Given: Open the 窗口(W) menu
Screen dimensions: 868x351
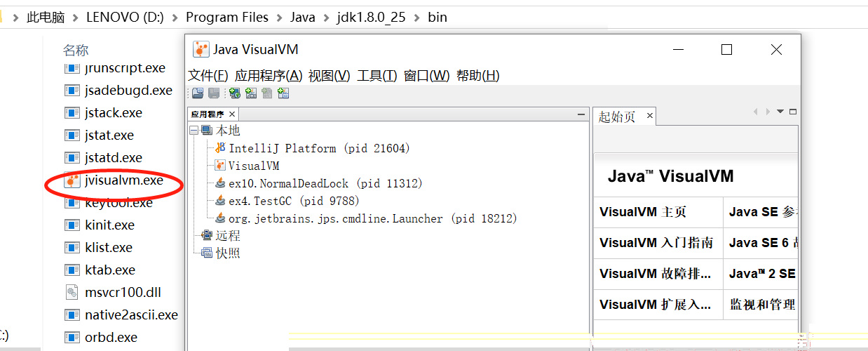Looking at the screenshot, I should click(427, 76).
